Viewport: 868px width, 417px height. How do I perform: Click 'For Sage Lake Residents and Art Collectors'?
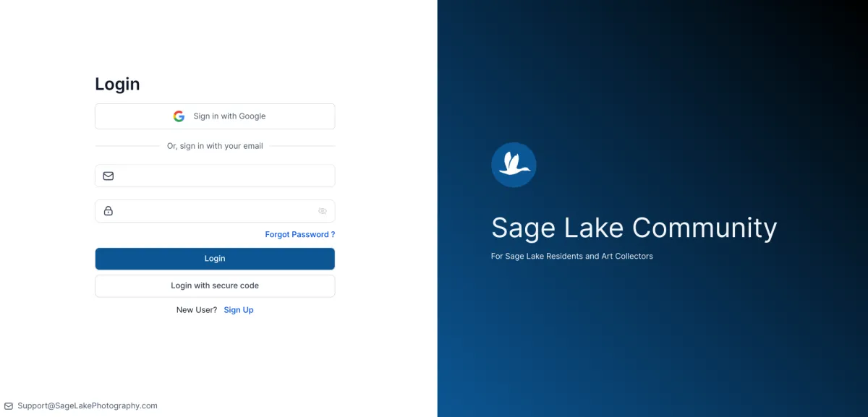coord(572,256)
